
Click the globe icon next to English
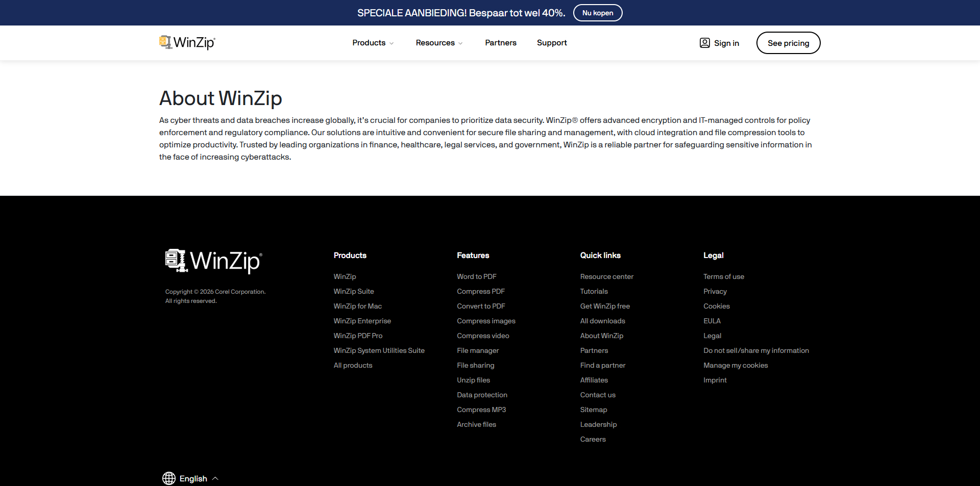pos(169,478)
